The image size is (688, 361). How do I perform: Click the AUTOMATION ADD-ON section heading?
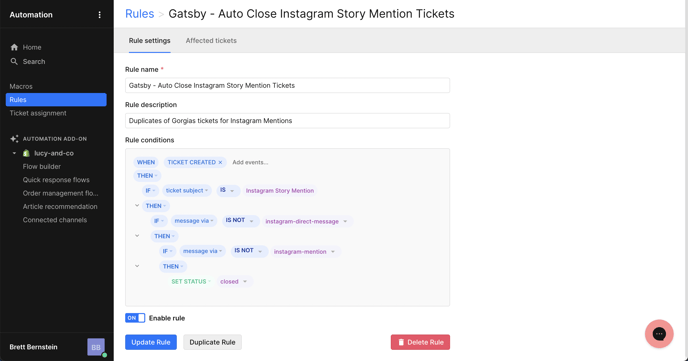coord(54,139)
